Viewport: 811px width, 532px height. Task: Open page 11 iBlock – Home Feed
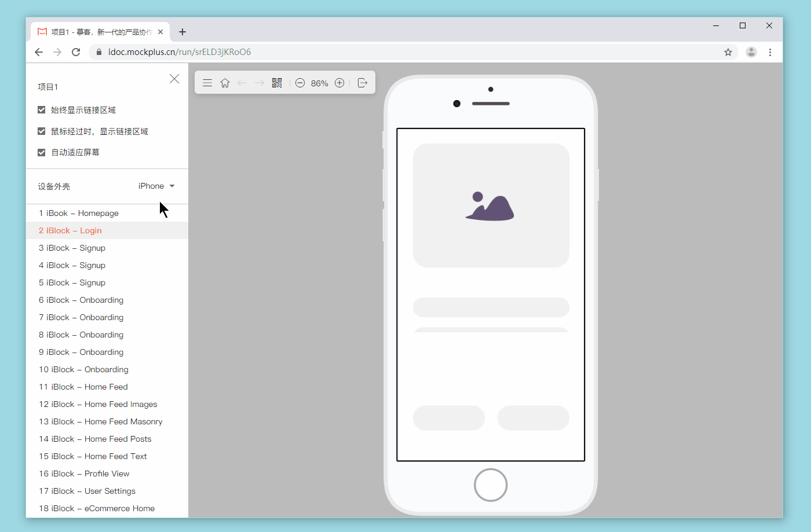[x=83, y=387]
